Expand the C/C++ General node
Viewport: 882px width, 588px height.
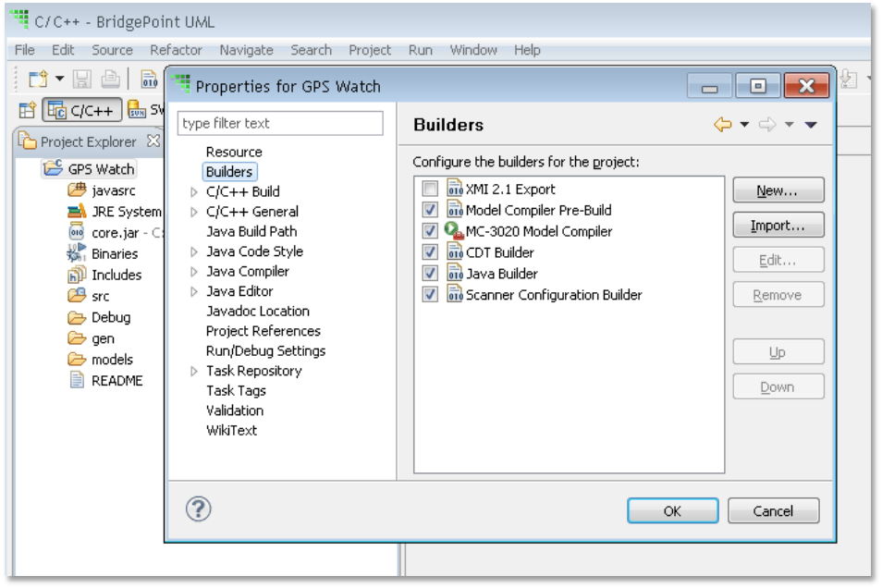194,212
